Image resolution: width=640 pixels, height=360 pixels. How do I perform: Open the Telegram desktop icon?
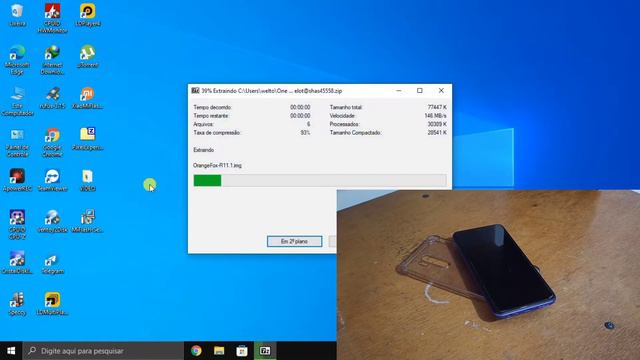click(52, 263)
